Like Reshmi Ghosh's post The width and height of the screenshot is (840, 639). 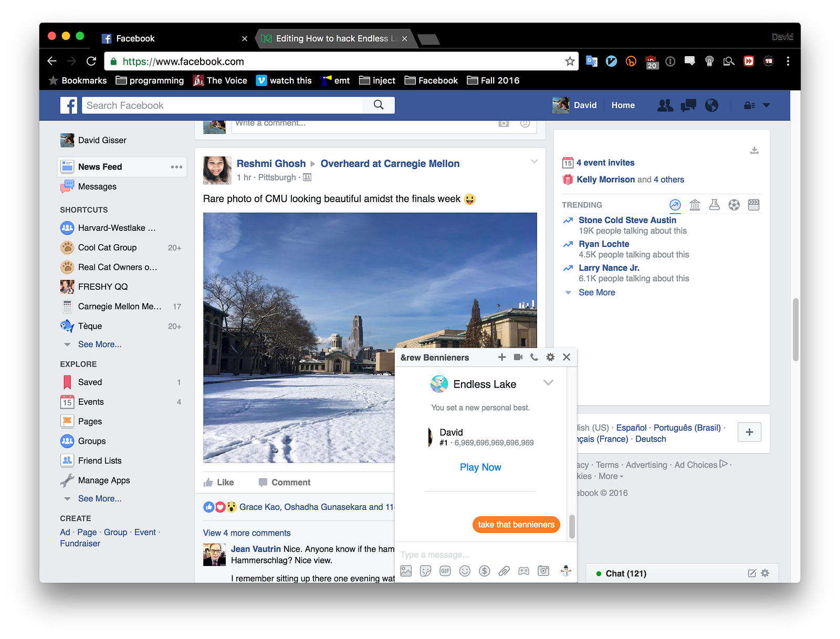pos(219,483)
